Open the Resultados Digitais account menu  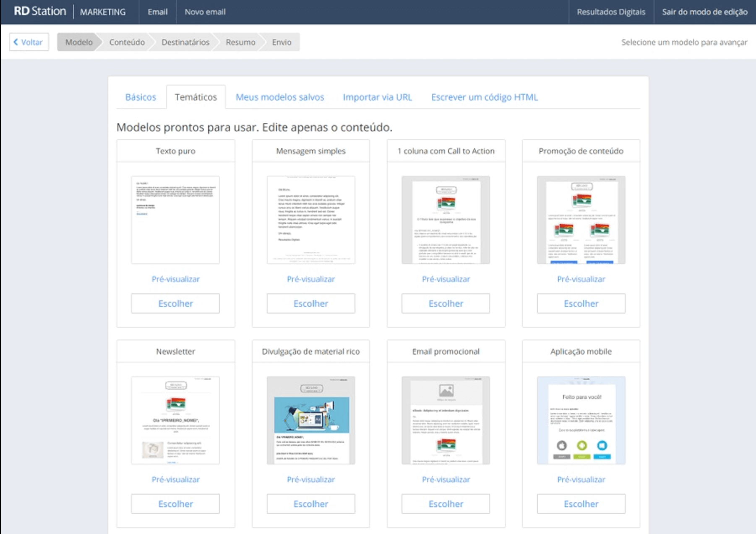611,12
